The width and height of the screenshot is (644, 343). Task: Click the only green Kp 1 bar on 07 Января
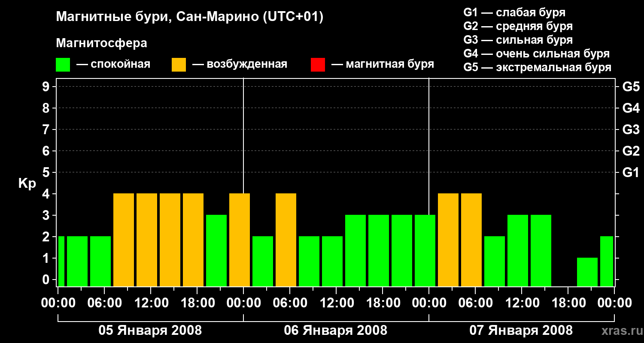587,272
